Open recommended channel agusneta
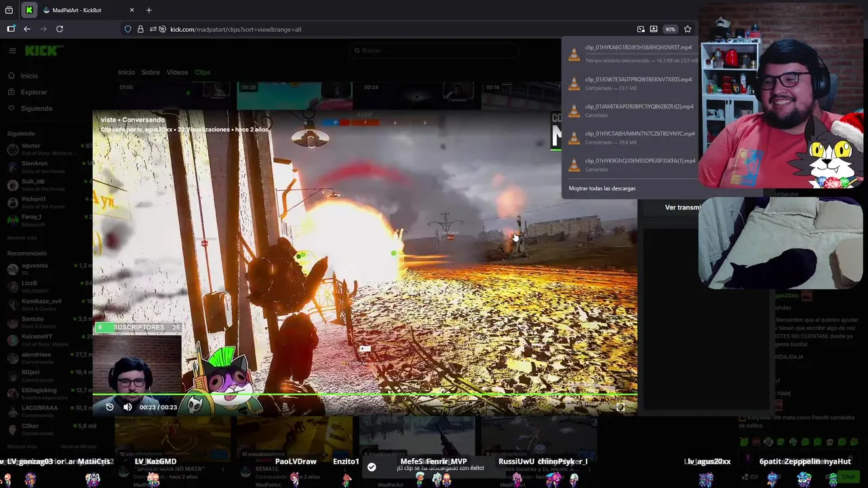868x488 pixels. (x=49, y=269)
